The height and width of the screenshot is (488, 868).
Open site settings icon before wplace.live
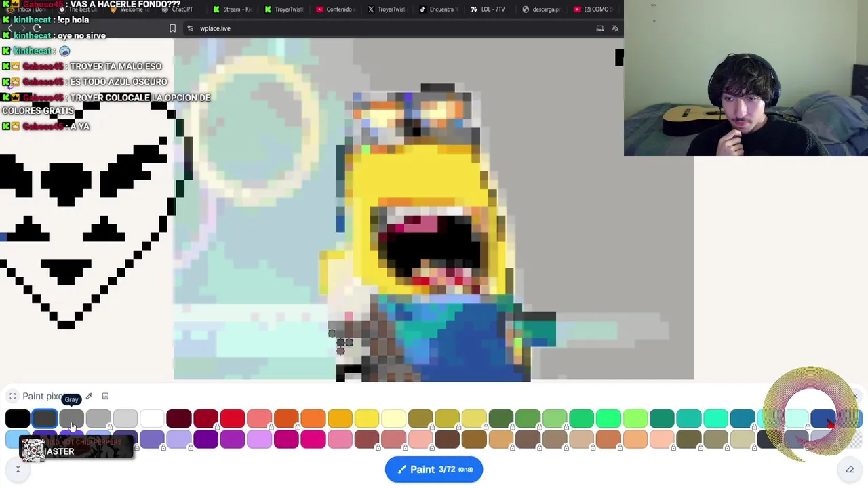(191, 28)
